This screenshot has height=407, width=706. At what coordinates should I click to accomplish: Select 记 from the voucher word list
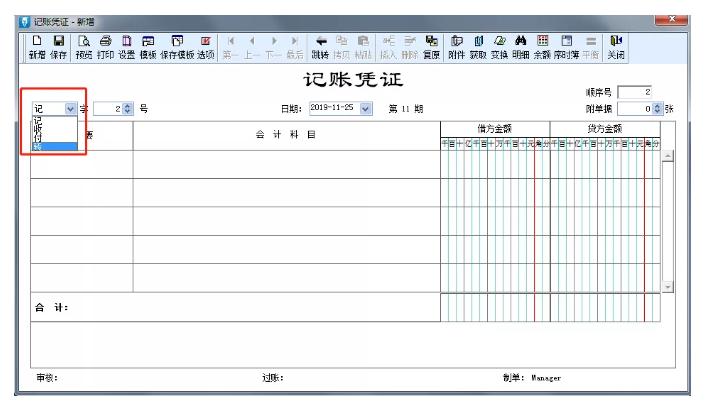(x=54, y=120)
